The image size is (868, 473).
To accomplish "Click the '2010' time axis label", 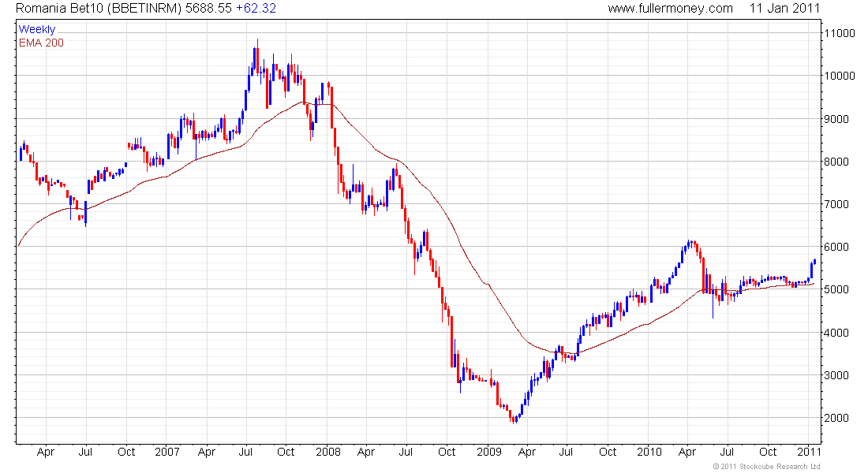I will [649, 452].
